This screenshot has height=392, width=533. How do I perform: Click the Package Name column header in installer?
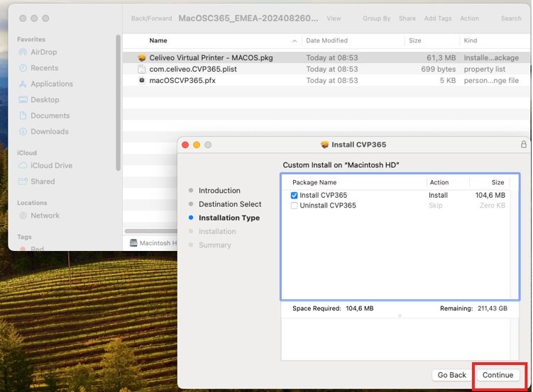[x=314, y=182]
